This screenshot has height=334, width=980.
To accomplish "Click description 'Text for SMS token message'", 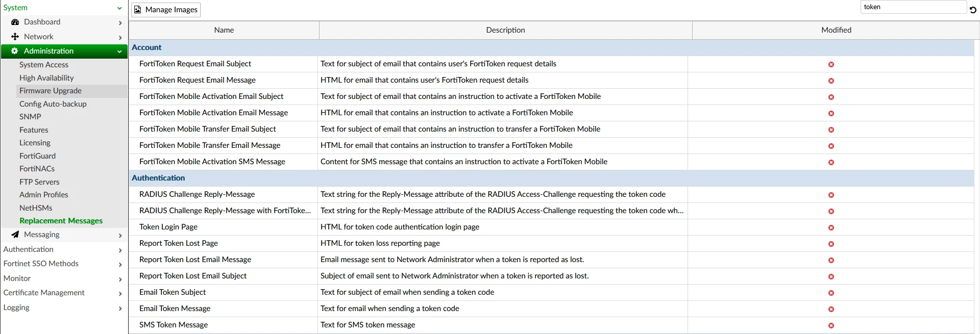I will click(367, 325).
